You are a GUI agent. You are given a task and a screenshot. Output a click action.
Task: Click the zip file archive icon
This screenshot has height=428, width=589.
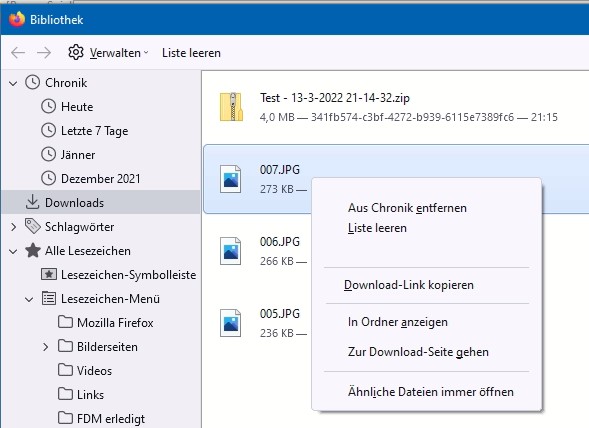(x=231, y=107)
